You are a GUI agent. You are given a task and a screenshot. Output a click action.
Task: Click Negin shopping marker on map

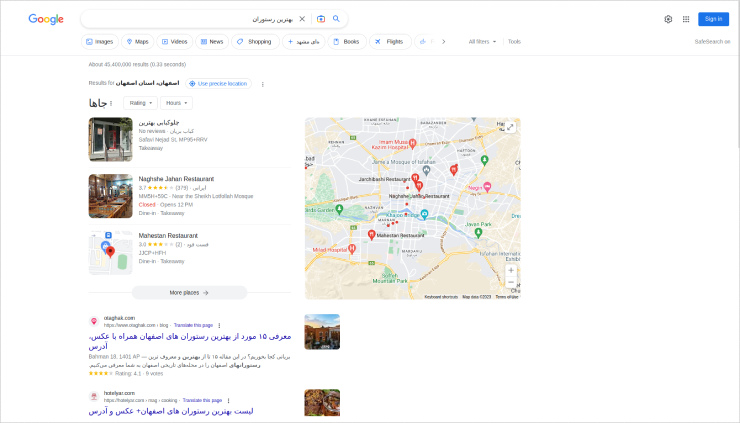[487, 186]
